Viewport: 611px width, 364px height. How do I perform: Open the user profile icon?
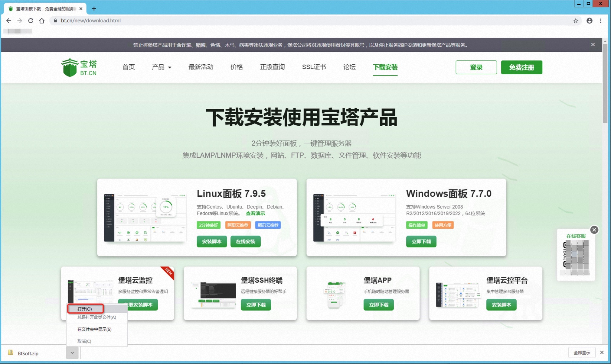pyautogui.click(x=589, y=21)
